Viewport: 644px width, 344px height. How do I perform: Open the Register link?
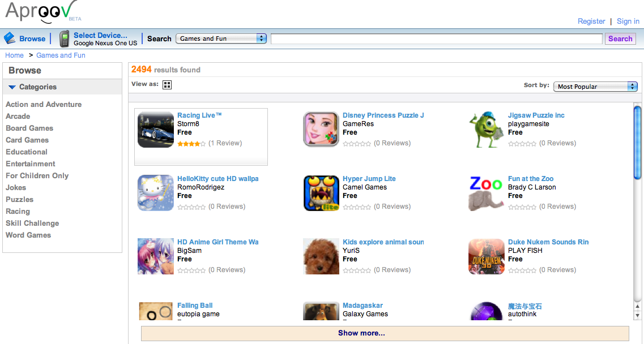pos(591,21)
